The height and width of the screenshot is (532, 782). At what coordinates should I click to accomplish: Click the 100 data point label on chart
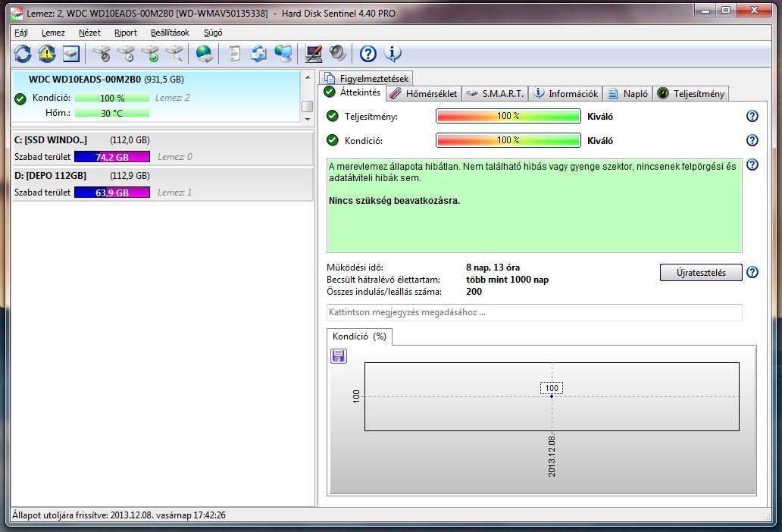pos(552,388)
